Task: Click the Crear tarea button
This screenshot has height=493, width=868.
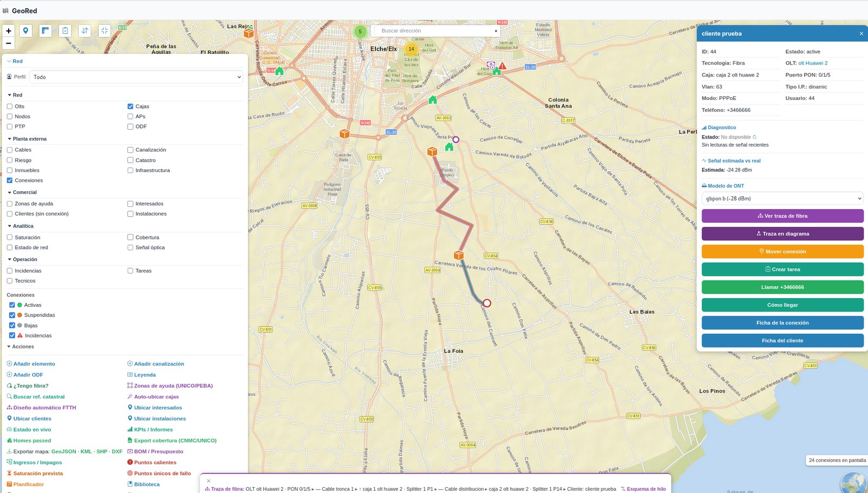Action: coord(782,269)
